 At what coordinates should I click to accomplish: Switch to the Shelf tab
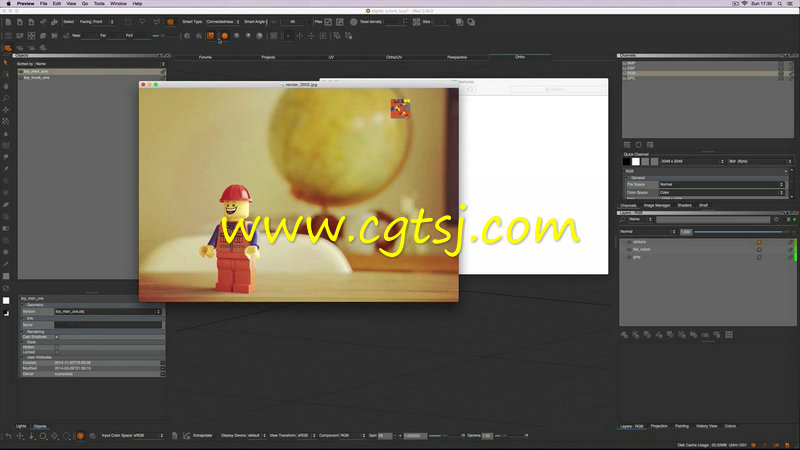pos(704,206)
